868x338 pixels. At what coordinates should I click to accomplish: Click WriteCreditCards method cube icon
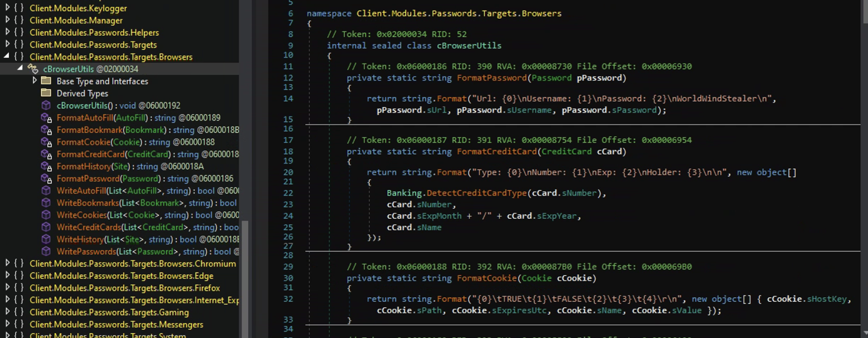click(46, 227)
